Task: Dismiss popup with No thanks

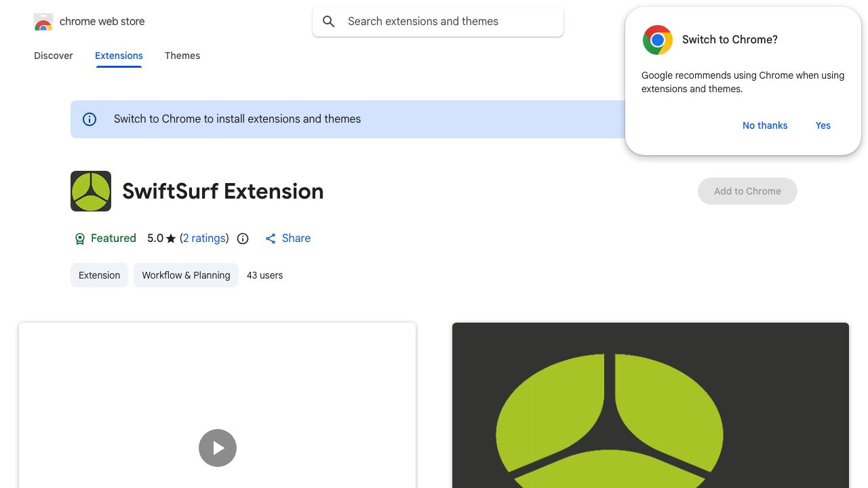Action: click(765, 125)
